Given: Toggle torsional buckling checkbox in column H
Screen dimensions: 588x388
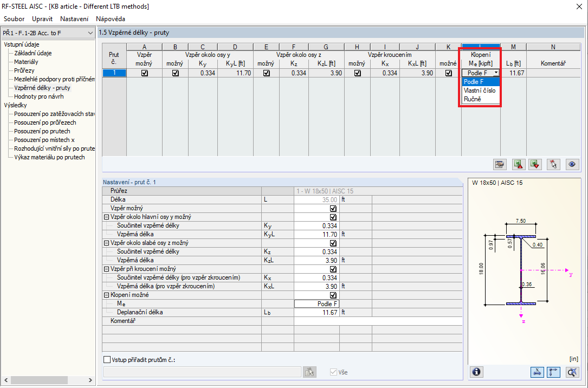Looking at the screenshot, I should (357, 73).
